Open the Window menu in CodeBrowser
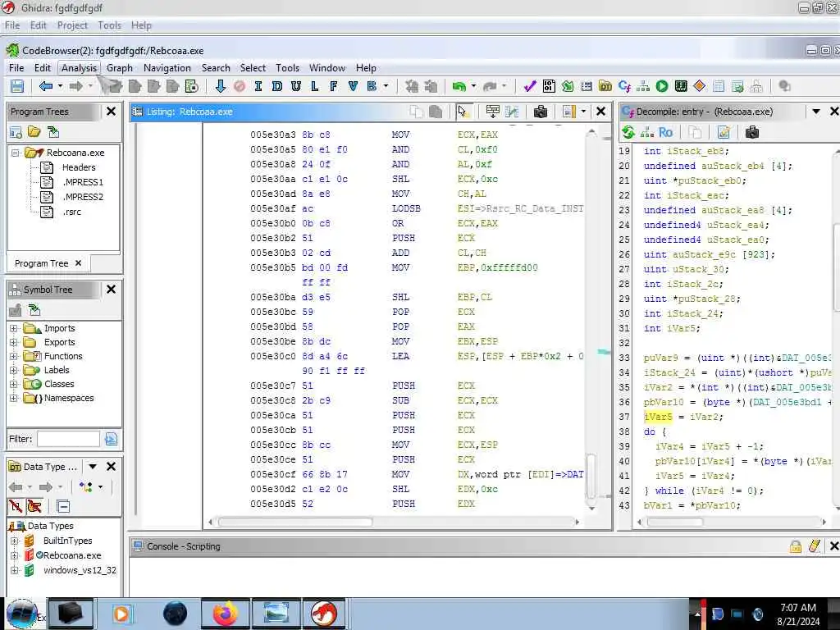The width and height of the screenshot is (840, 630). pyautogui.click(x=327, y=68)
